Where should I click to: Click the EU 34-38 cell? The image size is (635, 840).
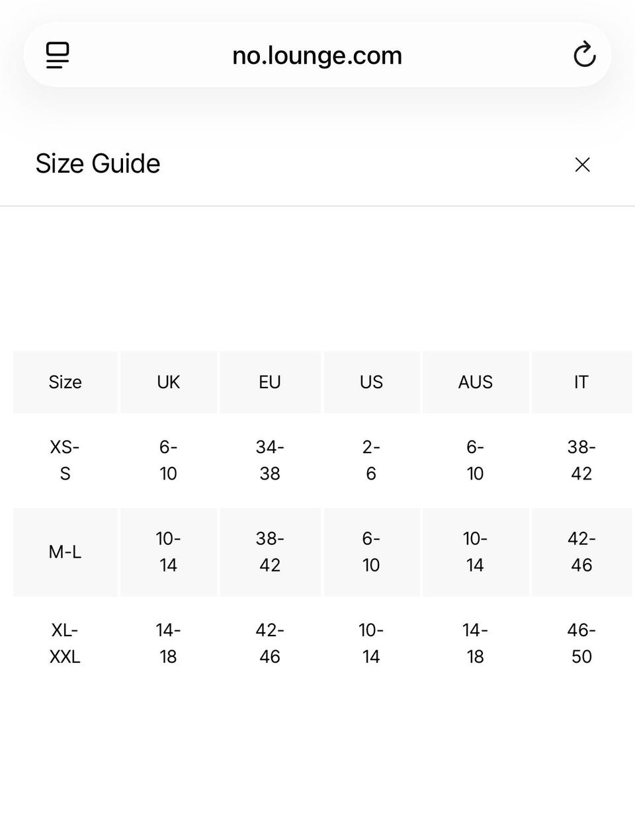(270, 460)
